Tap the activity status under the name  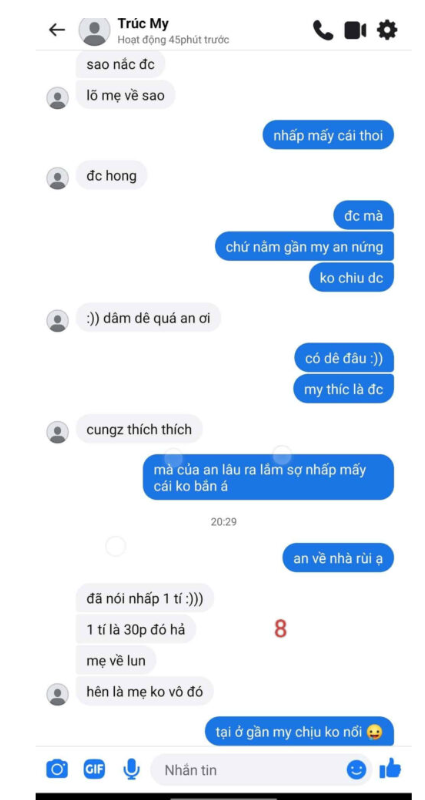[173, 40]
